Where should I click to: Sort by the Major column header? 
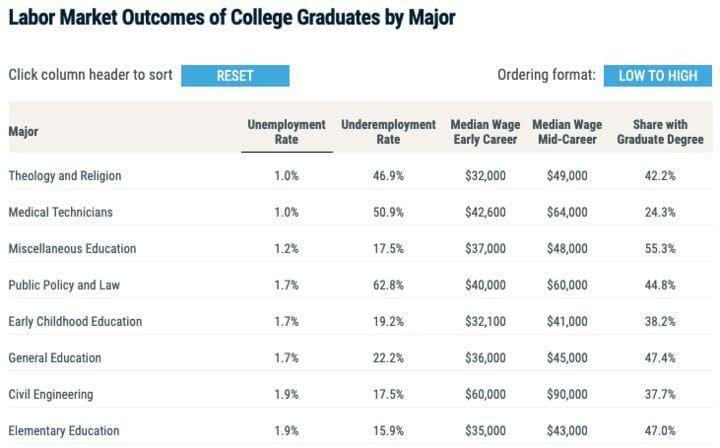[x=24, y=132]
